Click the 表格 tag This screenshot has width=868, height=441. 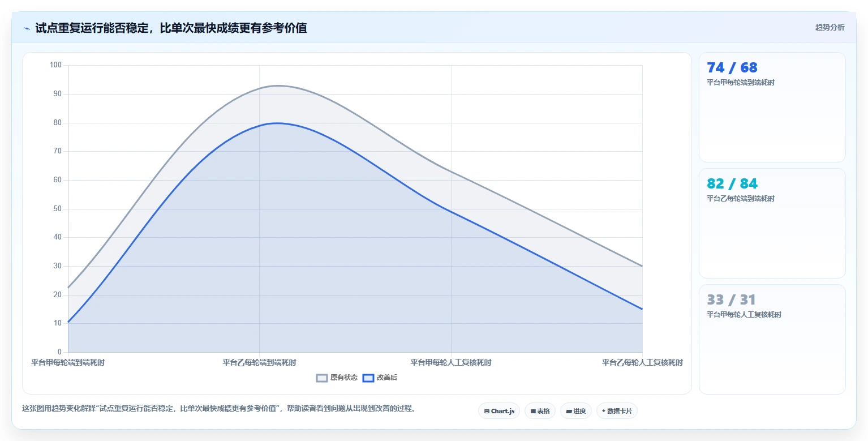coord(540,411)
